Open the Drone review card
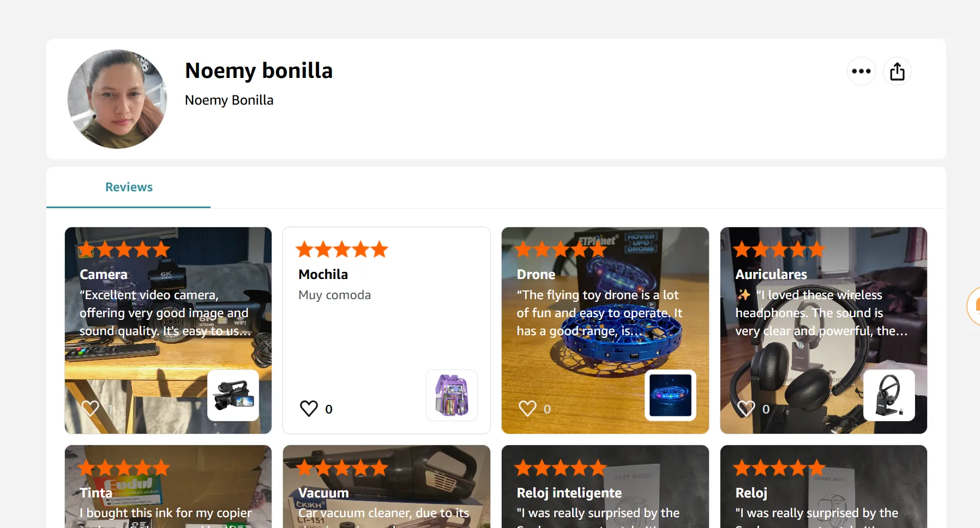The image size is (980, 528). 605,330
